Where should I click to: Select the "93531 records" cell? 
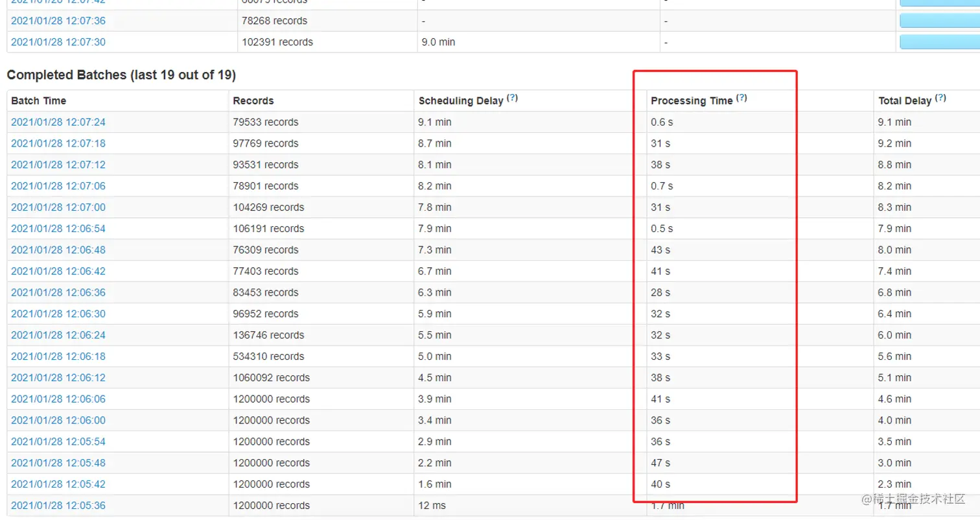tap(266, 165)
